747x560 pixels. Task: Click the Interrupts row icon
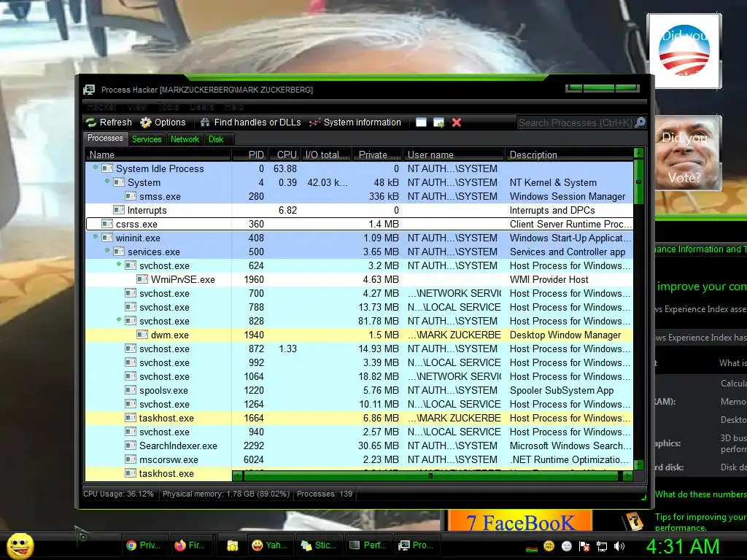(119, 210)
